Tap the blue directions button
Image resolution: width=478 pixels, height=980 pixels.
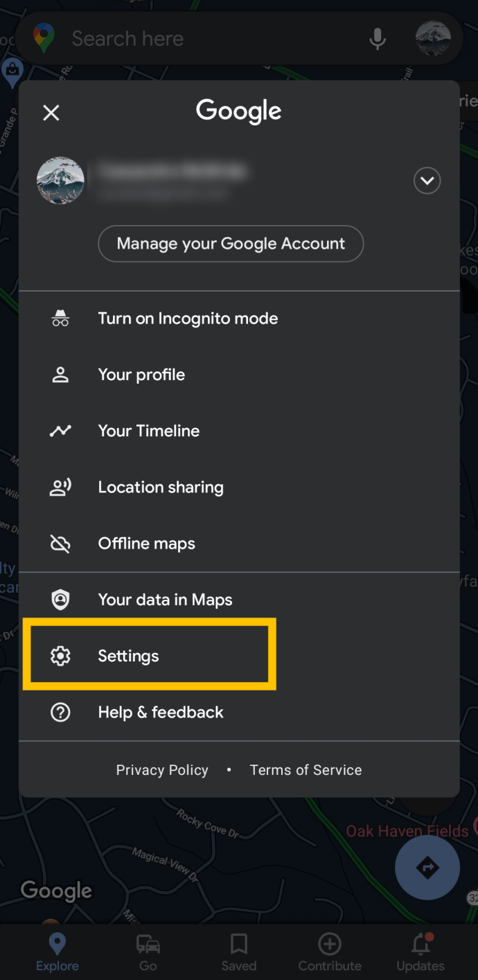(427, 867)
